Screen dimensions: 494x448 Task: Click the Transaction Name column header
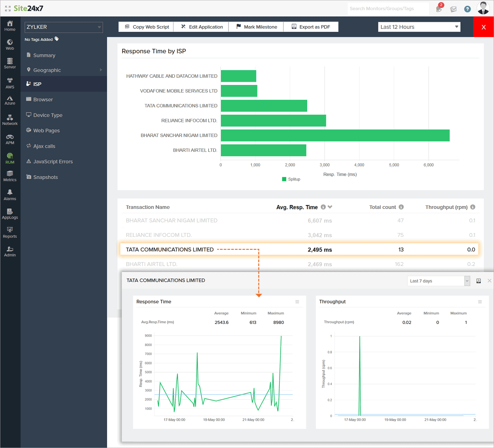tap(148, 207)
